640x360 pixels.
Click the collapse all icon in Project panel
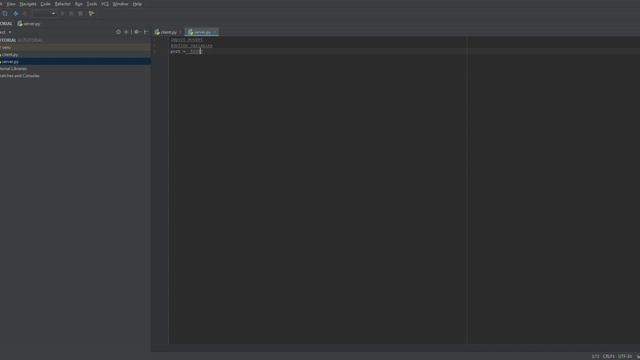(x=126, y=32)
